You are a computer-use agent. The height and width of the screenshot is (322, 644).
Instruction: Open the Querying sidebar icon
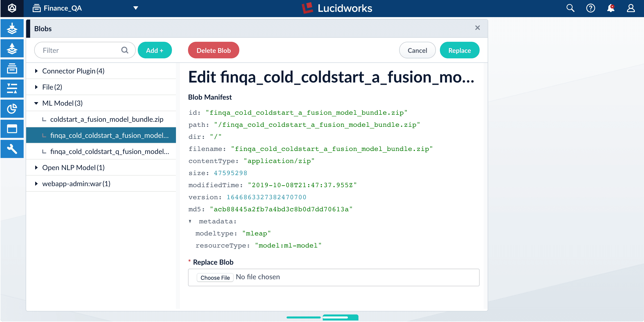(12, 48)
